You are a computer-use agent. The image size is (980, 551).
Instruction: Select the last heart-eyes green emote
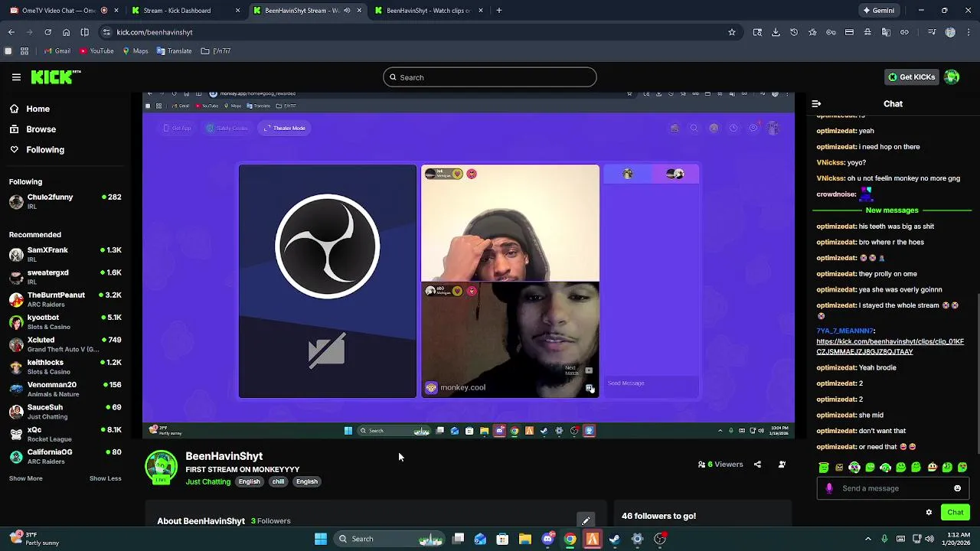pyautogui.click(x=962, y=468)
